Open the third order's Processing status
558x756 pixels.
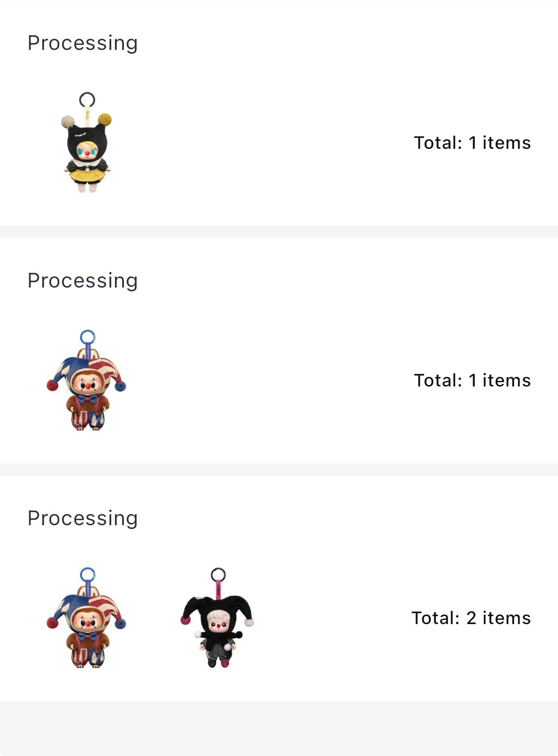coord(82,518)
